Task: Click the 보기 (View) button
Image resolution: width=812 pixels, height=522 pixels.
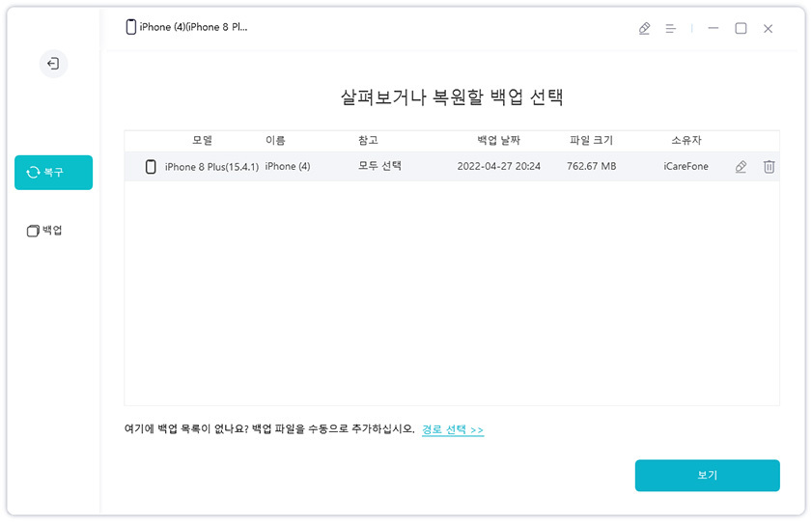Action: click(x=708, y=476)
